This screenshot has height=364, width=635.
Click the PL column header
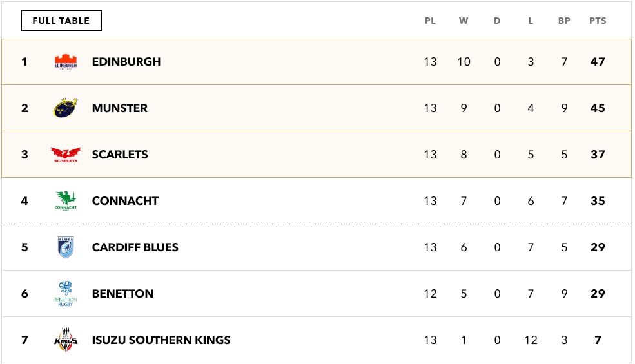coord(430,21)
